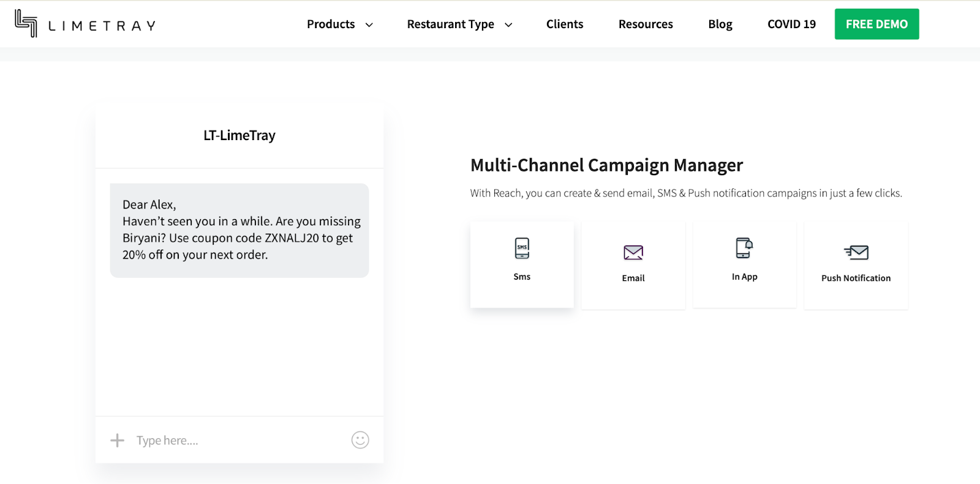
Task: Open the COVID 19 page
Action: pyautogui.click(x=791, y=24)
